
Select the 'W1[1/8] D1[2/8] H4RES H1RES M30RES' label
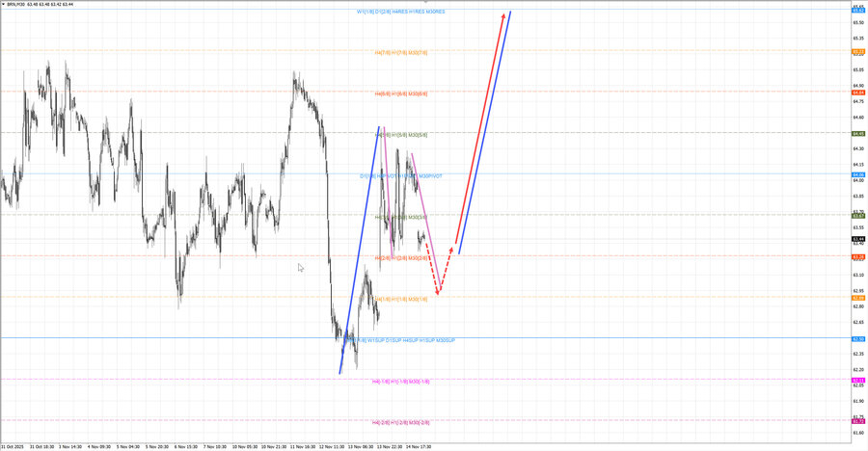tap(401, 12)
